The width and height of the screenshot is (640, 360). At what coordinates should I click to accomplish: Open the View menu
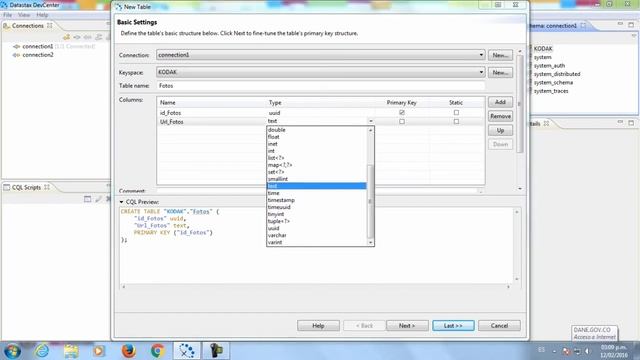pyautogui.click(x=24, y=15)
